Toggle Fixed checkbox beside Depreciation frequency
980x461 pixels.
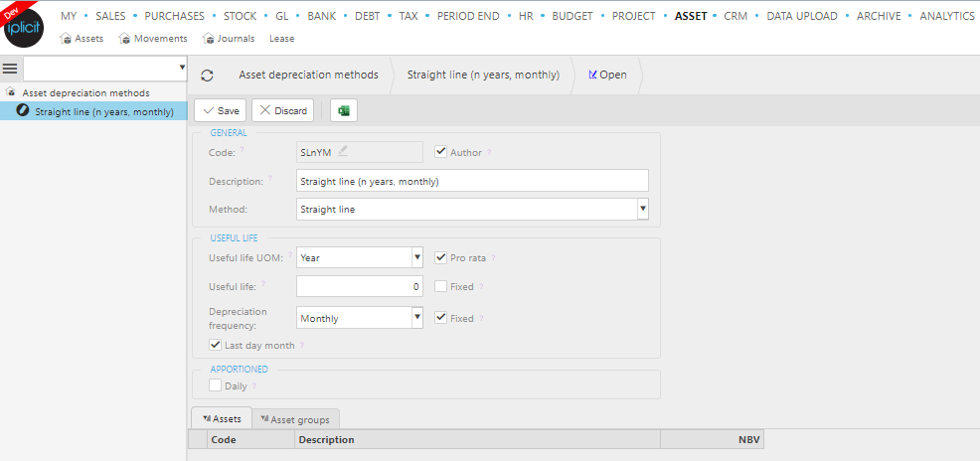tap(441, 317)
